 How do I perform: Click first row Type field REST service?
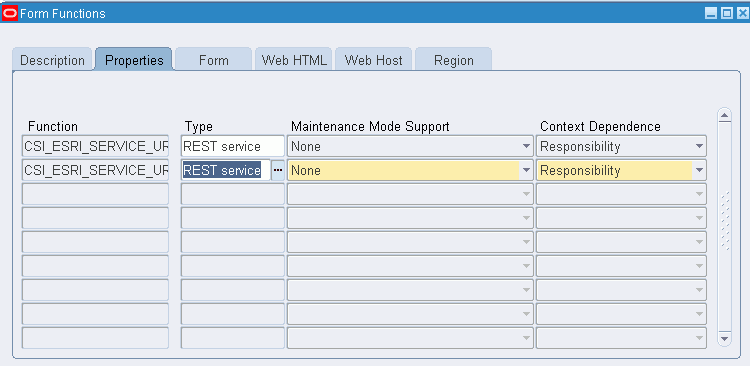(x=232, y=146)
